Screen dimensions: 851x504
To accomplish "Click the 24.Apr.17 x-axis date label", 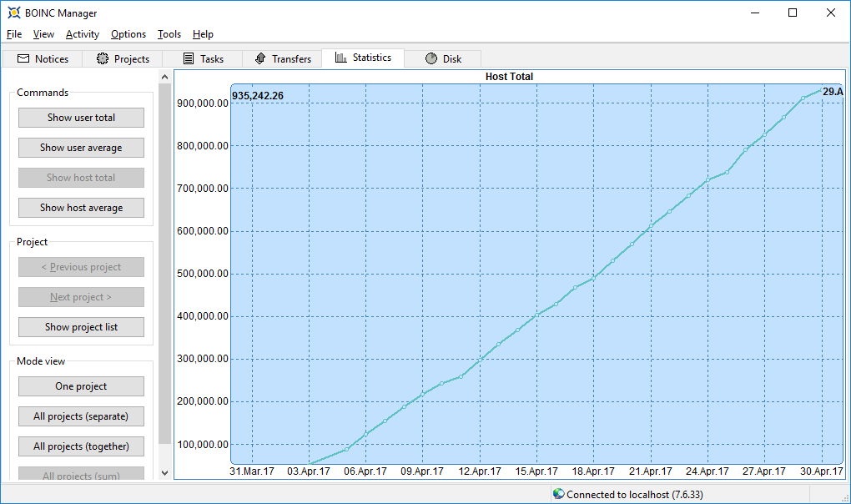I will point(707,471).
